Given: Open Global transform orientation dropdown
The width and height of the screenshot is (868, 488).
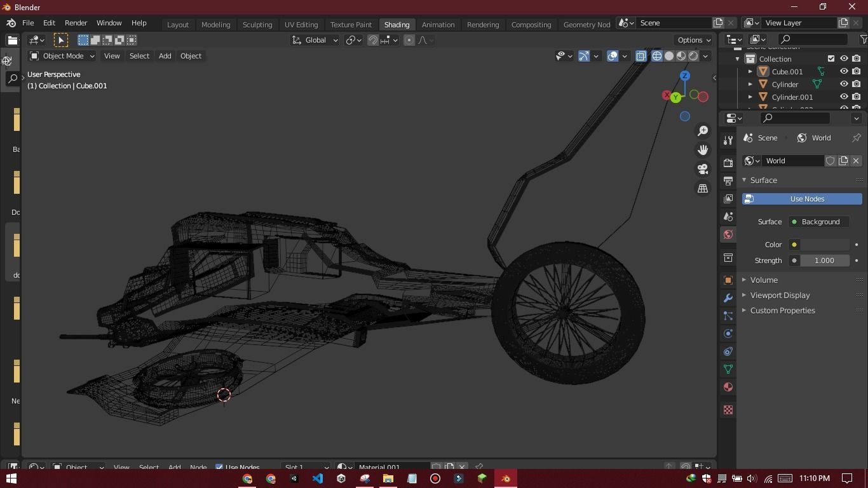Looking at the screenshot, I should [x=315, y=40].
